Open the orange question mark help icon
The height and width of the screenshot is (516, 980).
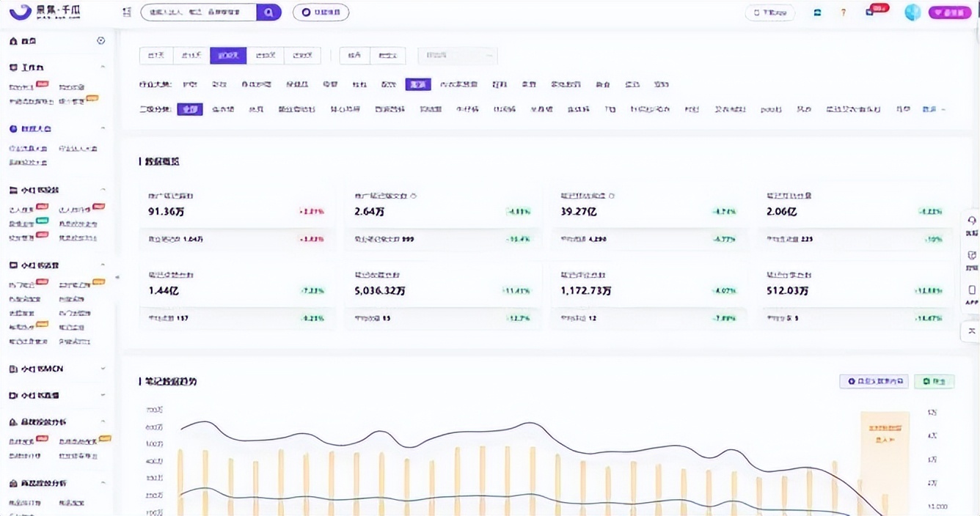tap(844, 12)
